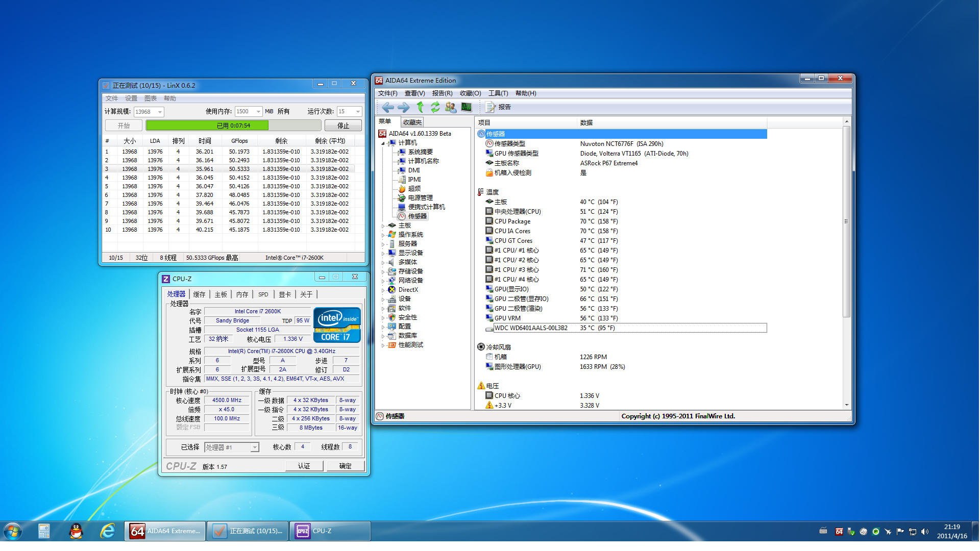Open QQ penguin icon on taskbar
The width and height of the screenshot is (980, 551).
[x=76, y=531]
